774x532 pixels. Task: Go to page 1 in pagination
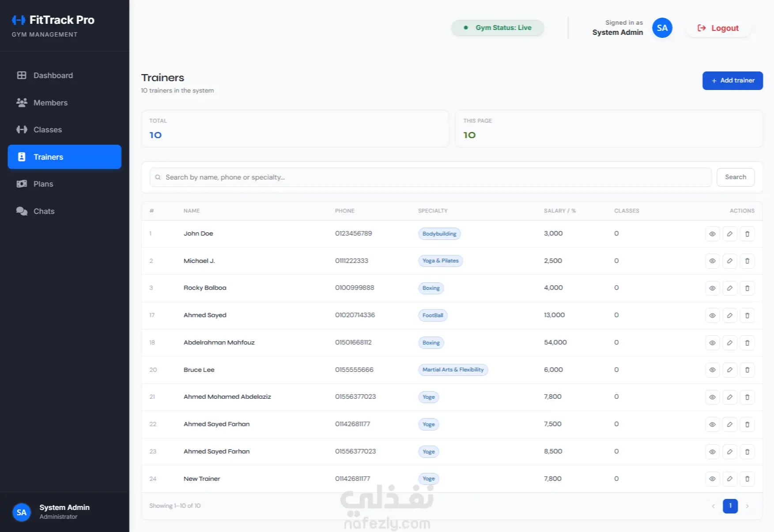[x=730, y=506]
